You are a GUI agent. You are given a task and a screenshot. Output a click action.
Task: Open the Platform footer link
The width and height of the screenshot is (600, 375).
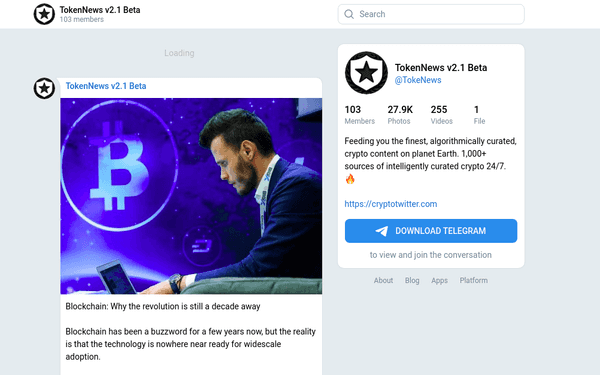pos(474,280)
